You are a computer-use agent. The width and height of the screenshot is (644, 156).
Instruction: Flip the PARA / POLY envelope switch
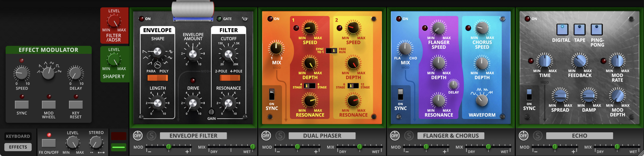(158, 78)
